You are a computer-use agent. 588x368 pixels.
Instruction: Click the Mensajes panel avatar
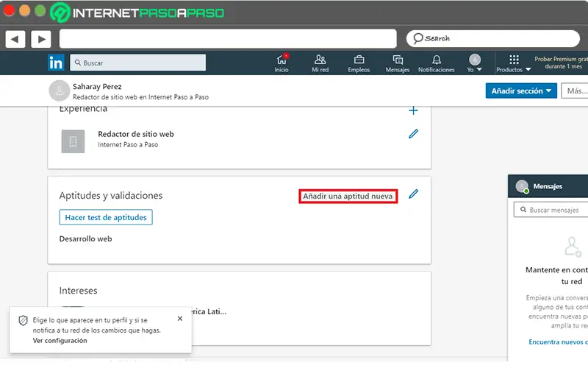pyautogui.click(x=522, y=186)
